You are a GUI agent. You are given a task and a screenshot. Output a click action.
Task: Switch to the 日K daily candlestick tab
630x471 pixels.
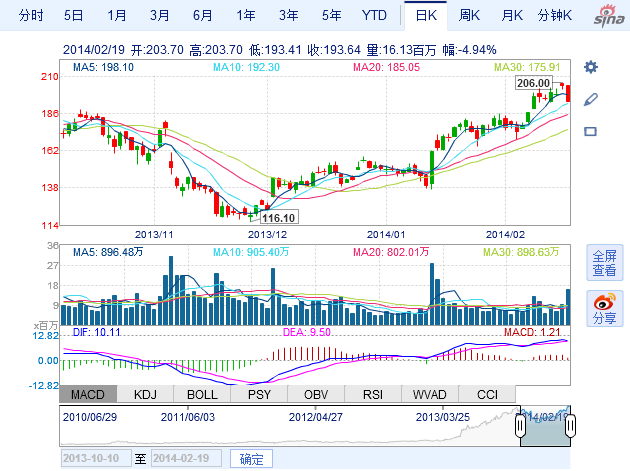tap(426, 15)
